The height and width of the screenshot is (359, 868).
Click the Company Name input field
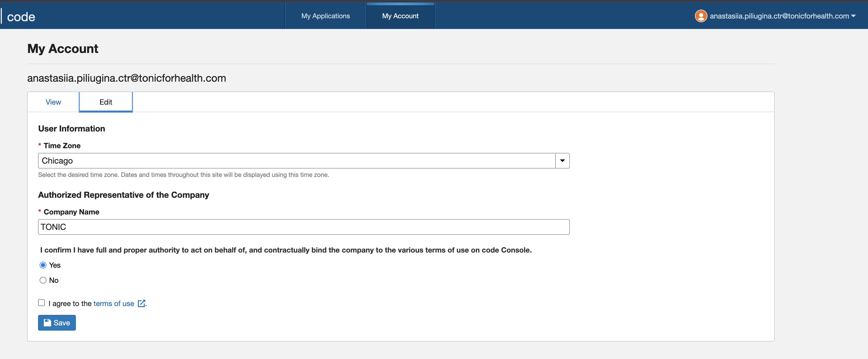tap(303, 227)
